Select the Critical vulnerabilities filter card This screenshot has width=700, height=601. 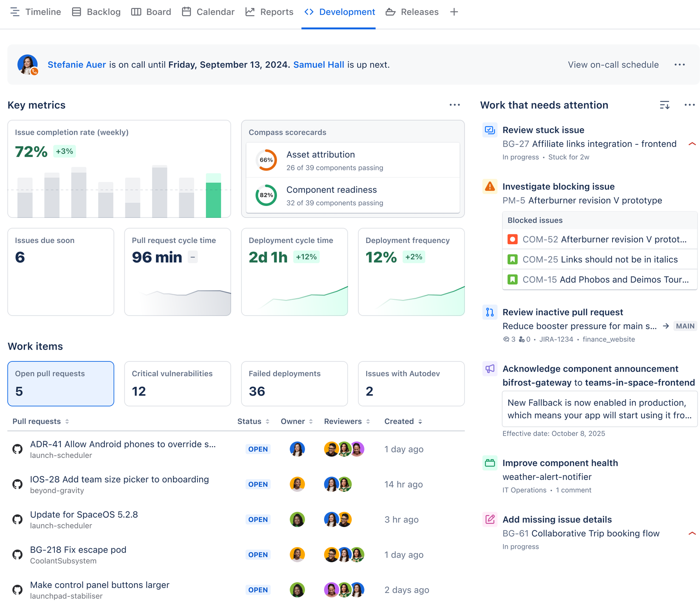[x=178, y=383]
